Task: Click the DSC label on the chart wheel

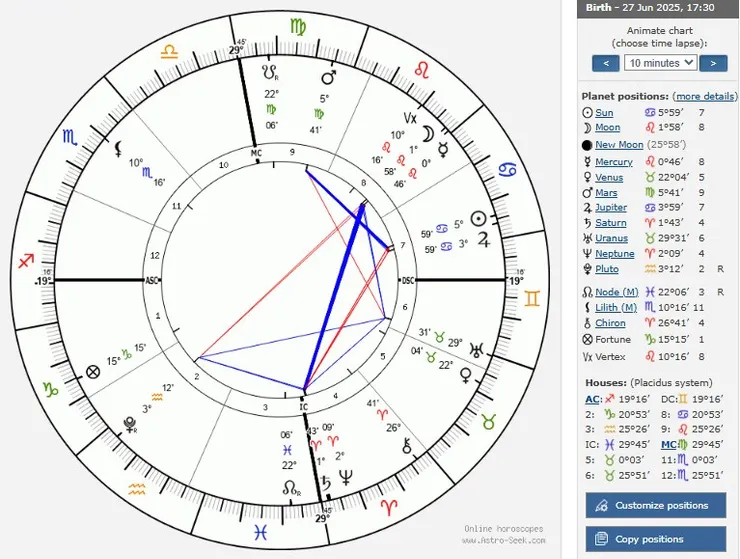Action: [x=408, y=280]
